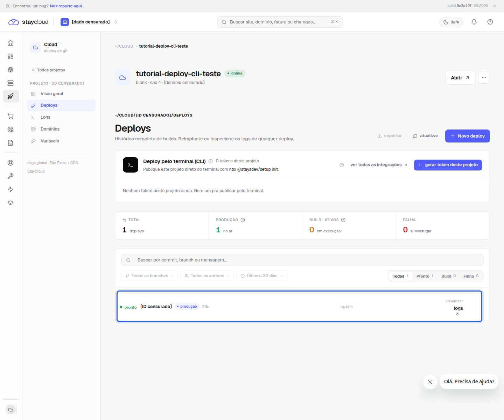This screenshot has width=504, height=420.
Task: Click the online status badge
Action: (x=235, y=73)
